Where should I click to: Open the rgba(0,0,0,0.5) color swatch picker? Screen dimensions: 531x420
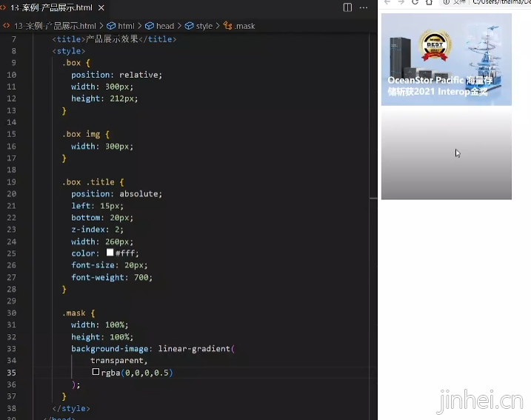96,372
